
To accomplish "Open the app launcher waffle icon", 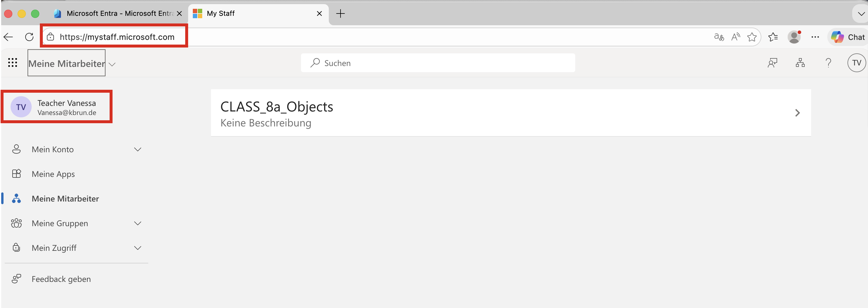I will point(13,63).
